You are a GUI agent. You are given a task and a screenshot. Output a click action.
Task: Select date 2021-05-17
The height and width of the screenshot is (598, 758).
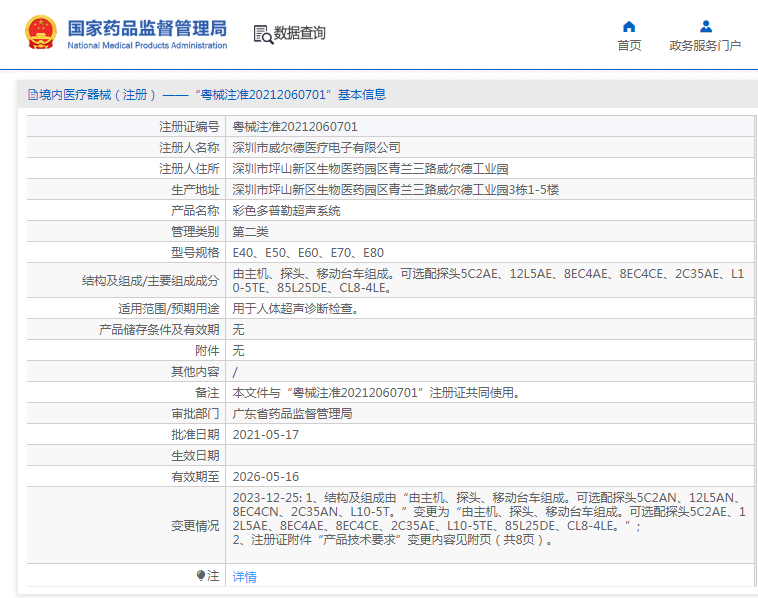click(265, 435)
